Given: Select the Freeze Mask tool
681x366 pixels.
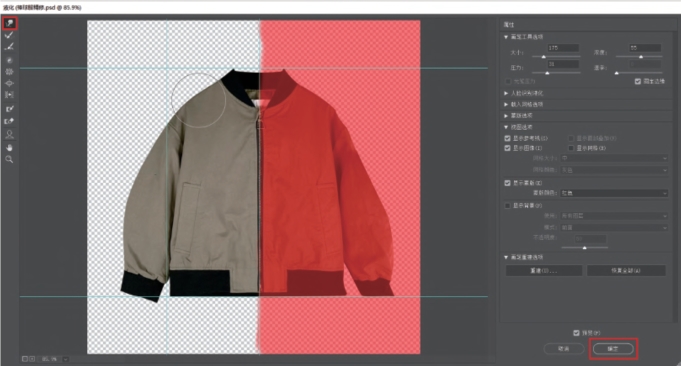Looking at the screenshot, I should [x=9, y=109].
